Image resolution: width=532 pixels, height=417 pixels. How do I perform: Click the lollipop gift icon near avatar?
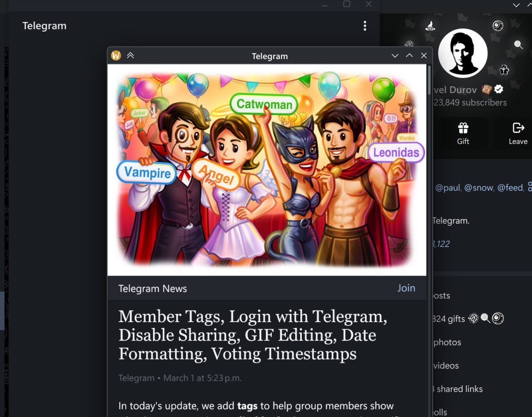[x=518, y=44]
